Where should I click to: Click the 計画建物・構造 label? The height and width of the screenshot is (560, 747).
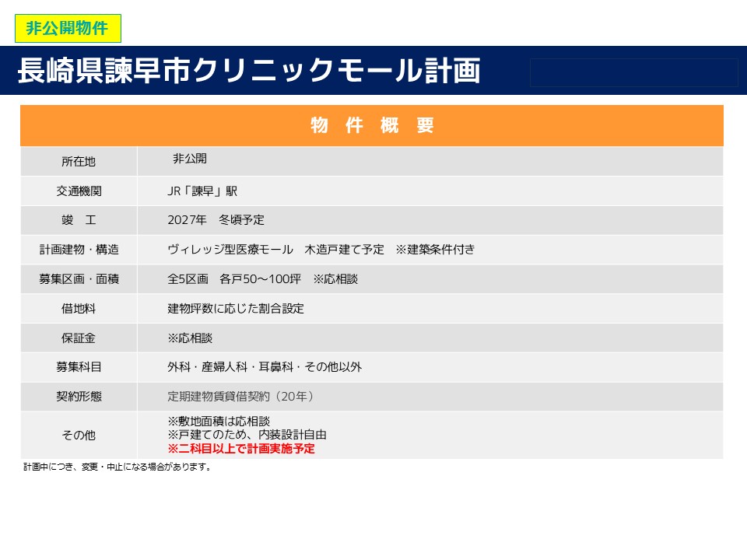tap(79, 250)
